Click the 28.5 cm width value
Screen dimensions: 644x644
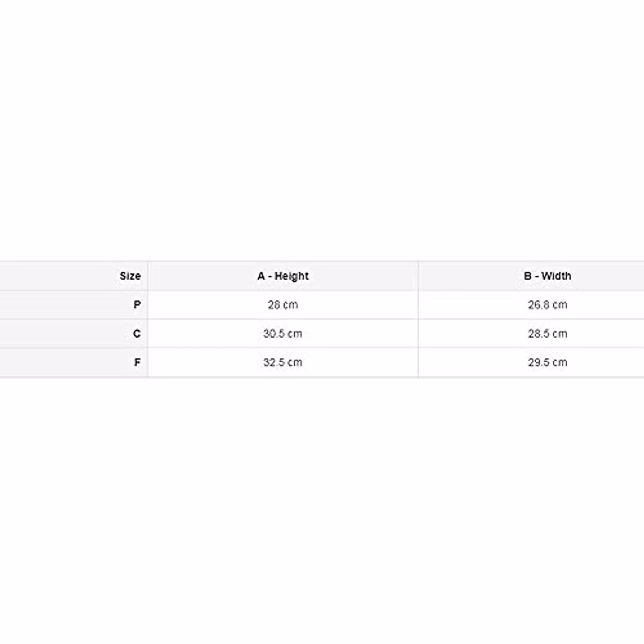(547, 334)
